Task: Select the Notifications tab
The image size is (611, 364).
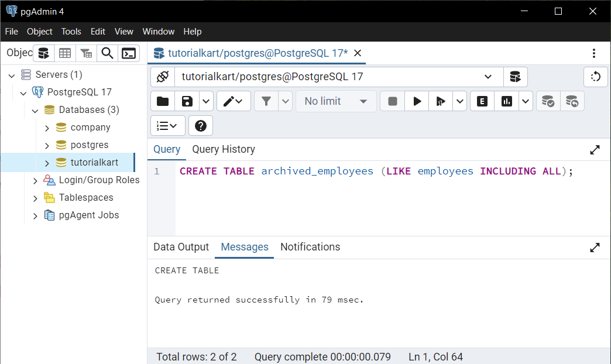Action: point(310,247)
